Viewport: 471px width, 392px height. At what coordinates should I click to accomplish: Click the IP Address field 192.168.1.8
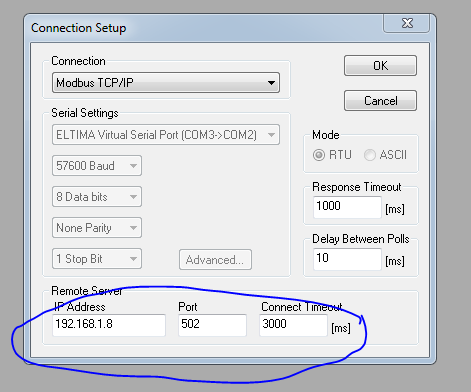109,325
